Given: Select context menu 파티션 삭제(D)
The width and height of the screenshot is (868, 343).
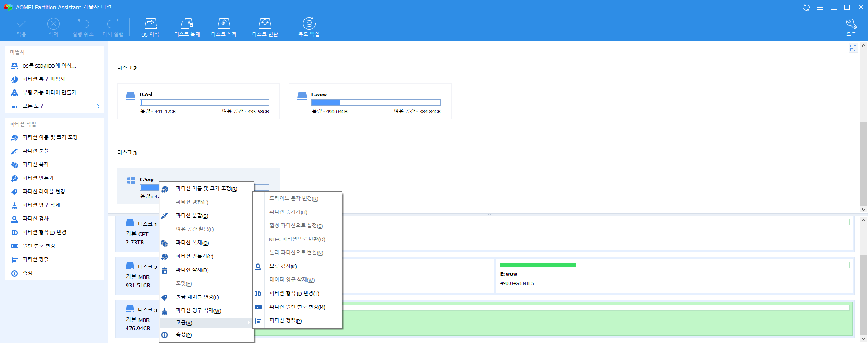Looking at the screenshot, I should click(x=206, y=270).
